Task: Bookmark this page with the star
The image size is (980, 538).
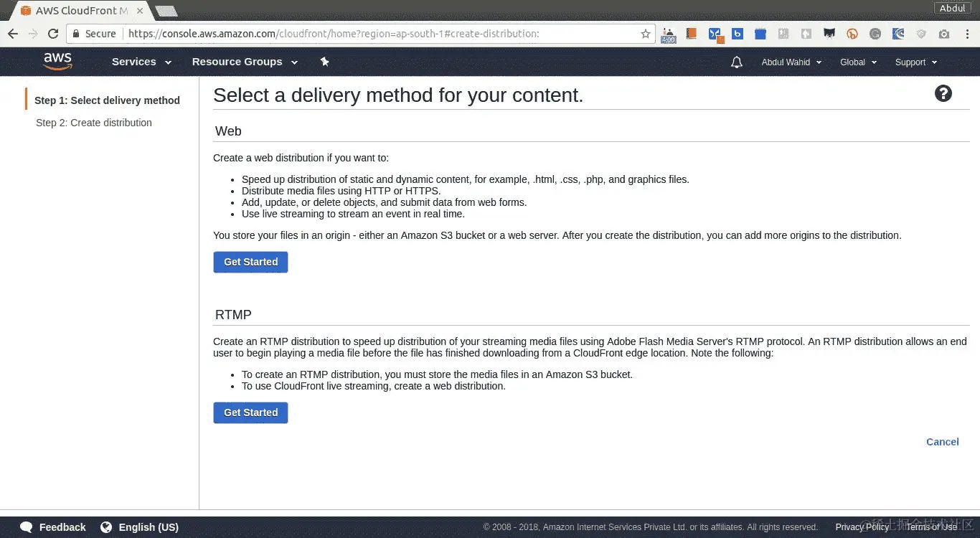Action: coord(645,34)
